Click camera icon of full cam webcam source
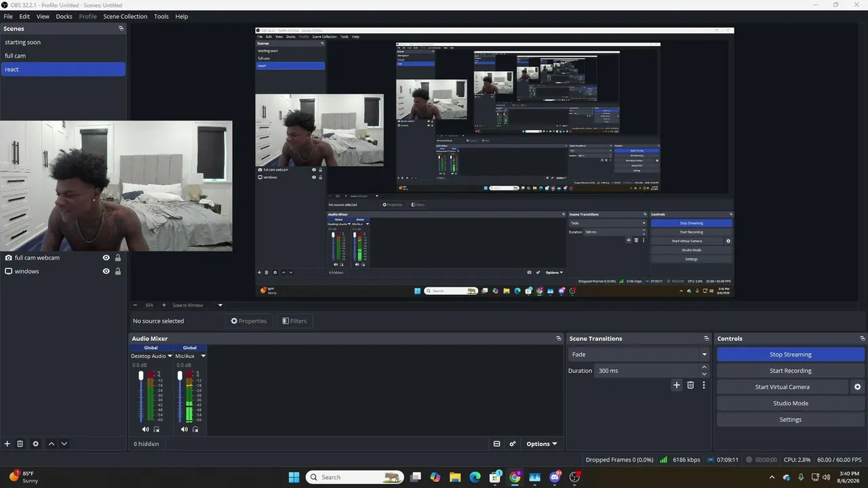868x488 pixels. 8,258
